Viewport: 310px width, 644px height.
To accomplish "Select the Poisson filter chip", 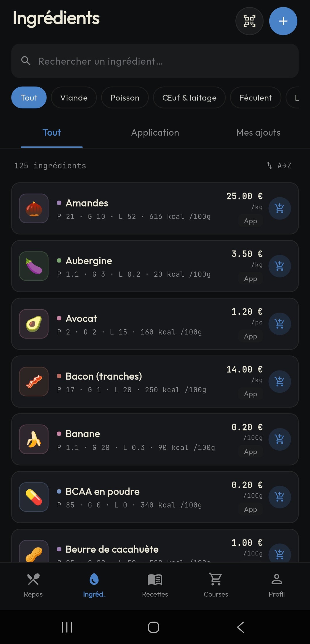I will point(125,98).
